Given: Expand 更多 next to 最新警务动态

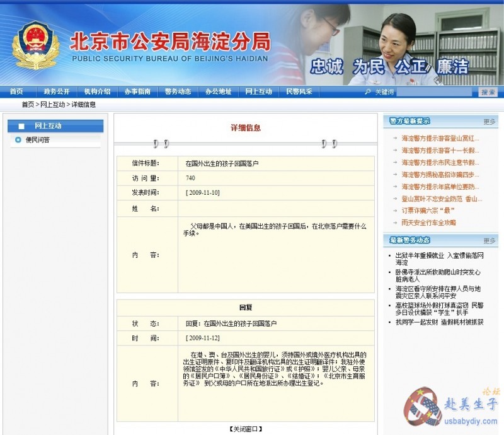Looking at the screenshot, I should coord(489,240).
